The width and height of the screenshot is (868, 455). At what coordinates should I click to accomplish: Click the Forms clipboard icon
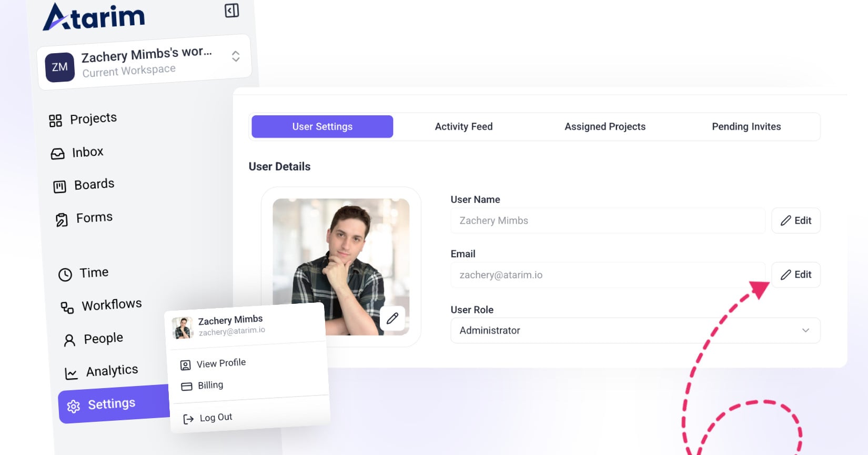[x=62, y=220]
